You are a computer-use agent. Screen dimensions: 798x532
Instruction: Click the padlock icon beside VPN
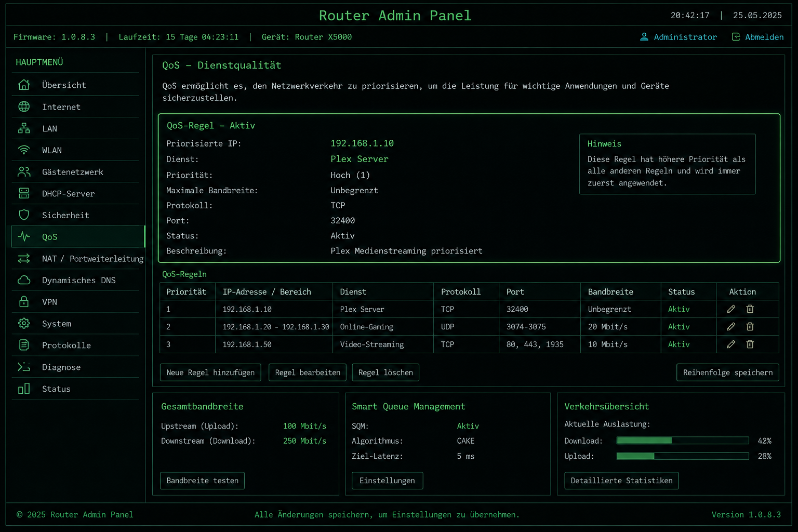tap(24, 301)
